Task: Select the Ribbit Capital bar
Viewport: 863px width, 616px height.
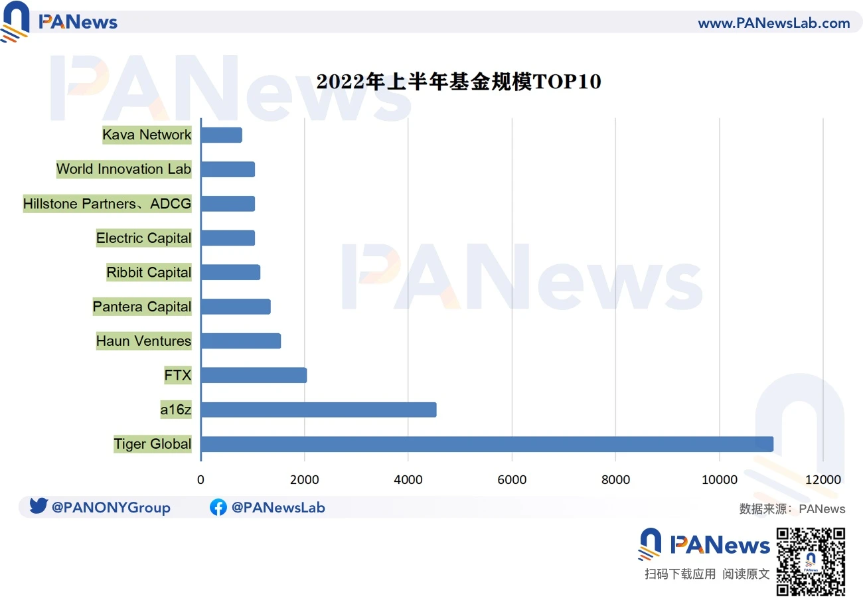Action: coord(230,272)
